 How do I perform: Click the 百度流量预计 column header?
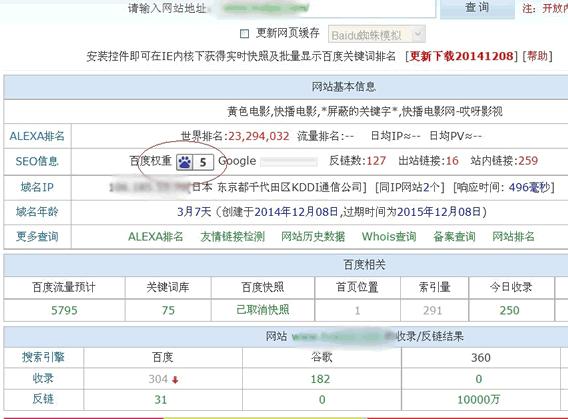coord(64,287)
